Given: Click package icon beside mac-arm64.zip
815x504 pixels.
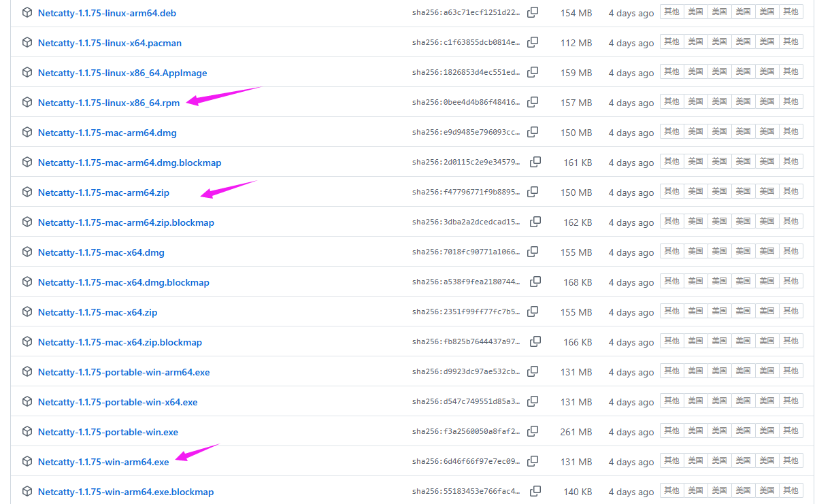Looking at the screenshot, I should point(27,192).
